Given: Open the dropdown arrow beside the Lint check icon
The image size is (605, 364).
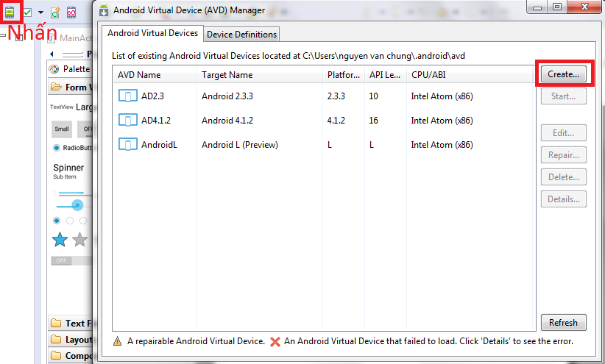Looking at the screenshot, I should coord(40,13).
